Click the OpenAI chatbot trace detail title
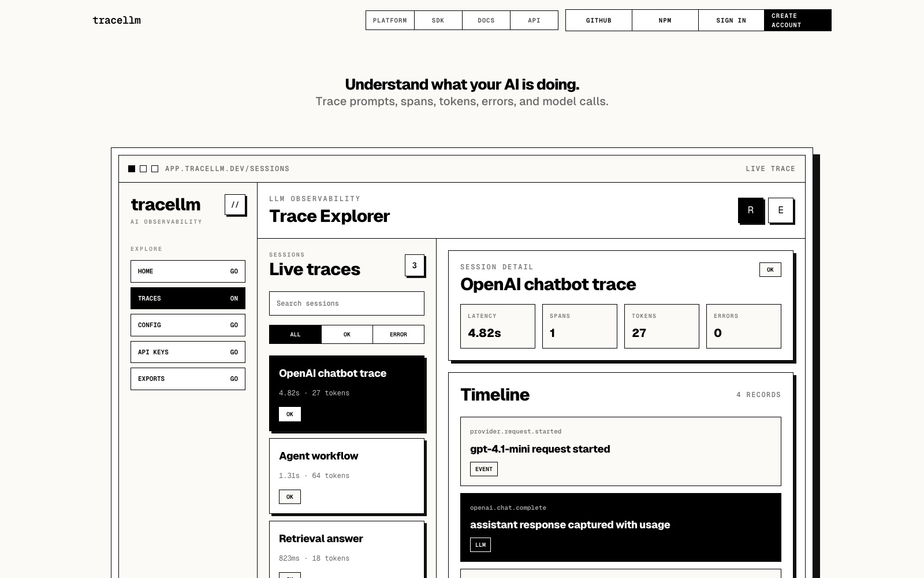 pyautogui.click(x=548, y=284)
